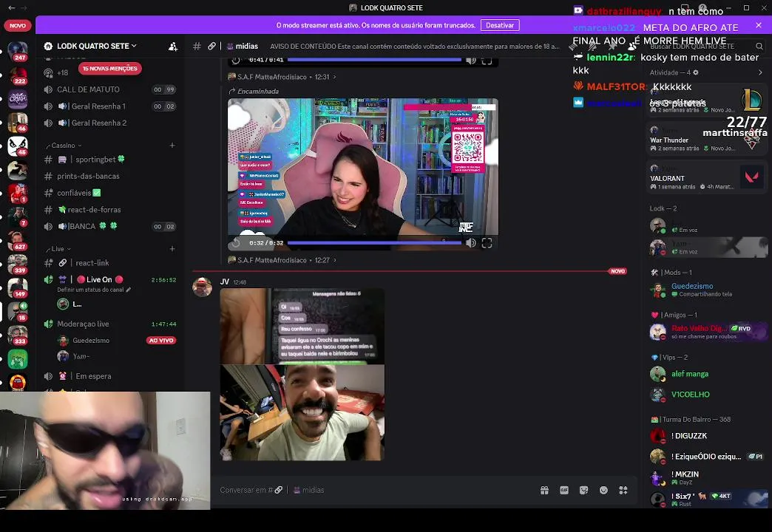The image size is (772, 532).
Task: Click the Desativar streamer mode button
Action: [x=500, y=25]
